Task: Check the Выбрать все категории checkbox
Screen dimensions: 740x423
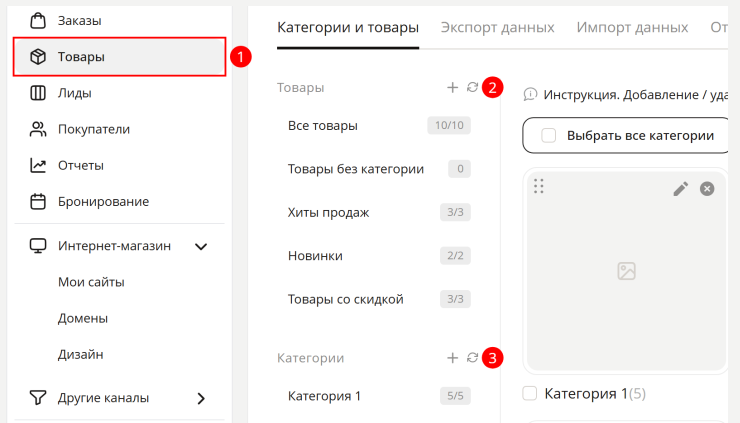Action: point(548,135)
